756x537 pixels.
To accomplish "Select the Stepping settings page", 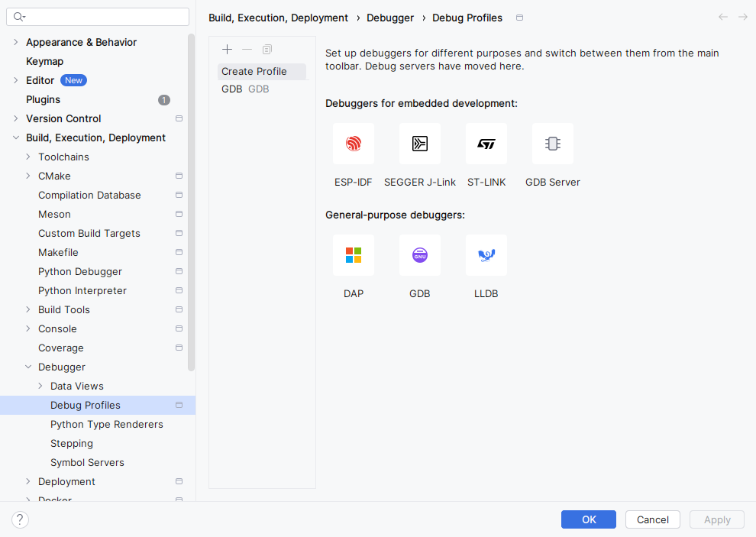I will 72,443.
